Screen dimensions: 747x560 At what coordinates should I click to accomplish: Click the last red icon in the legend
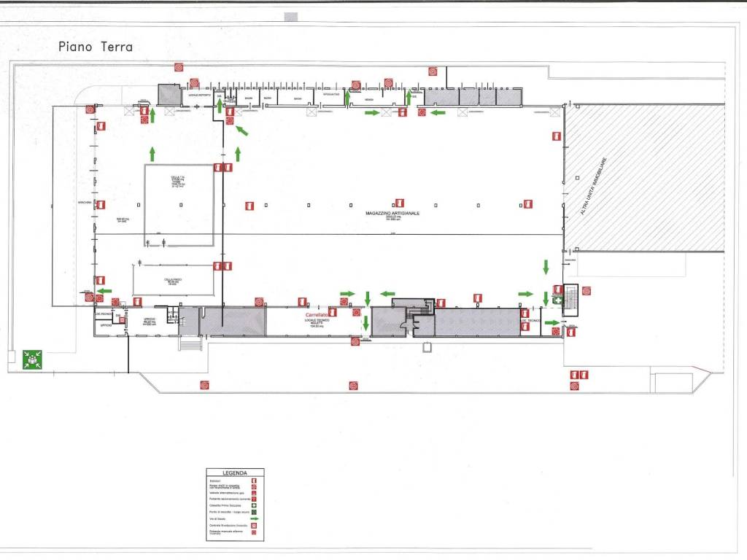[x=254, y=532]
